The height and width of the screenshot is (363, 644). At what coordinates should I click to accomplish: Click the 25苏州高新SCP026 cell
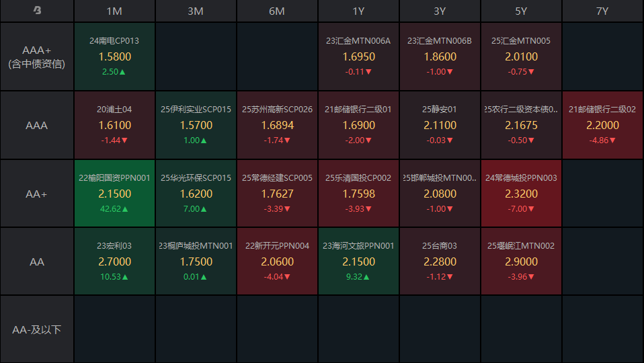pyautogui.click(x=277, y=125)
